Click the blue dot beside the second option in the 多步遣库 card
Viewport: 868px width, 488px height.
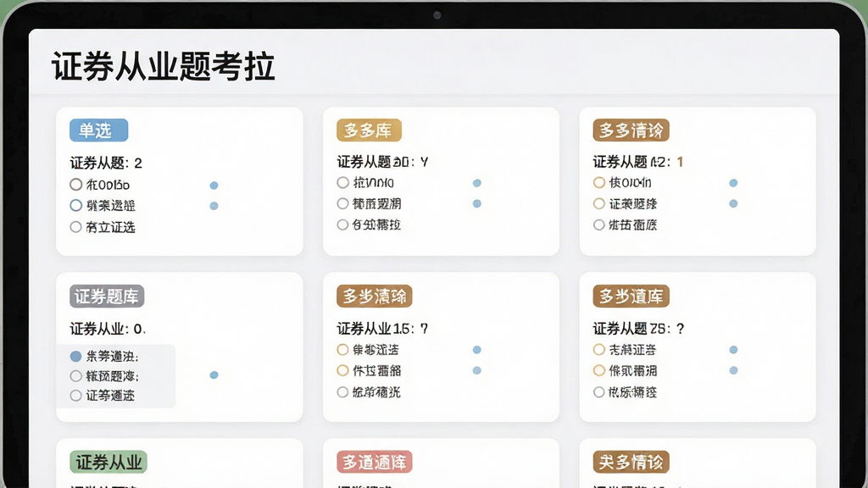click(x=733, y=370)
